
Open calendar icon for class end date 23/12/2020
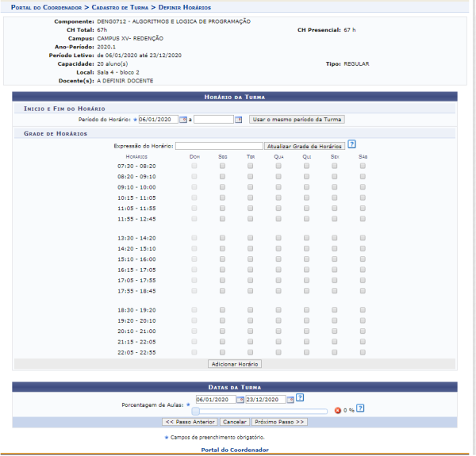pos(290,399)
